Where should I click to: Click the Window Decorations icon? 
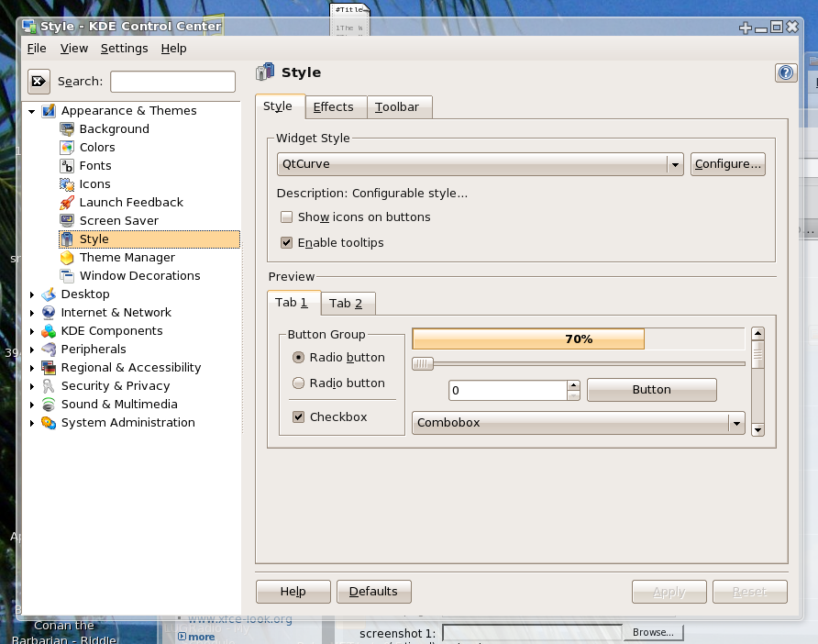coord(67,275)
